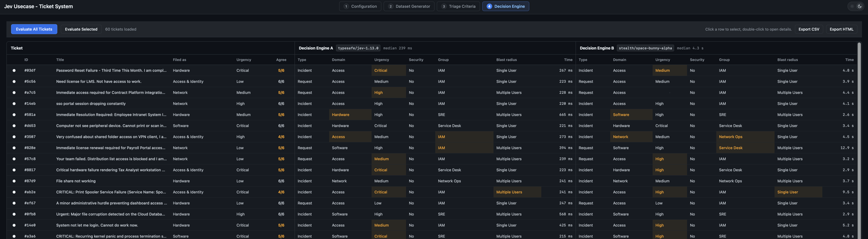Click ticket title 'File share not working'
Screen dimensions: 868x239
tap(76, 181)
